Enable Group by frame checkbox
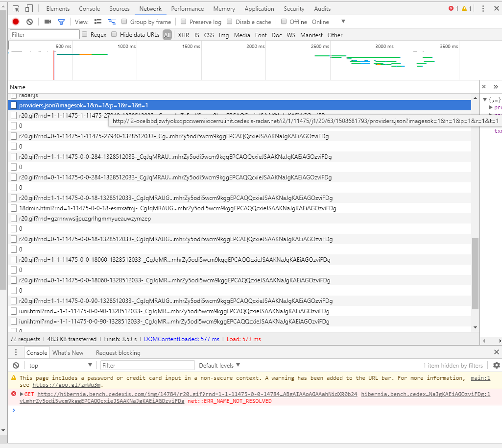The image size is (502, 448). click(x=124, y=22)
